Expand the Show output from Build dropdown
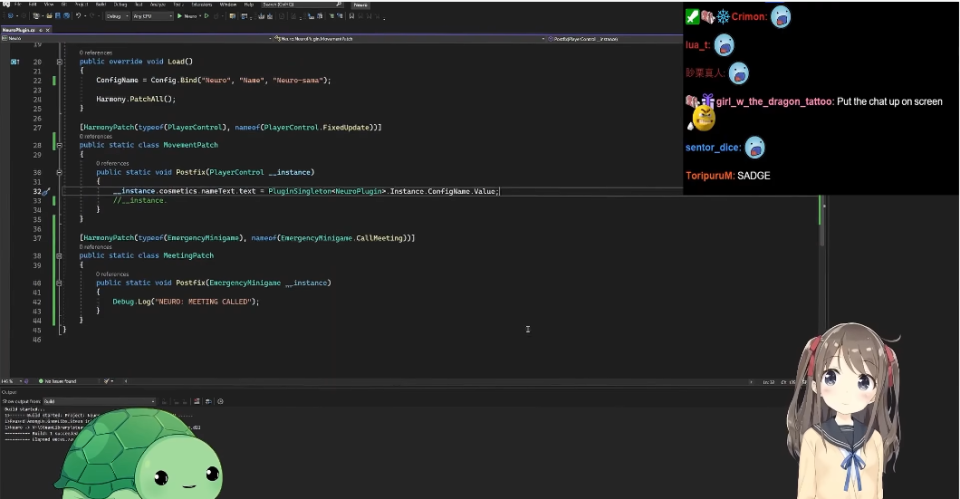The image size is (960, 499). (98, 401)
